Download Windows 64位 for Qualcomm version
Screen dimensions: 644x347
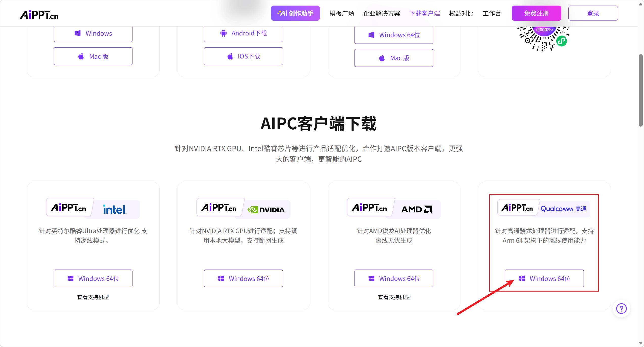point(544,278)
